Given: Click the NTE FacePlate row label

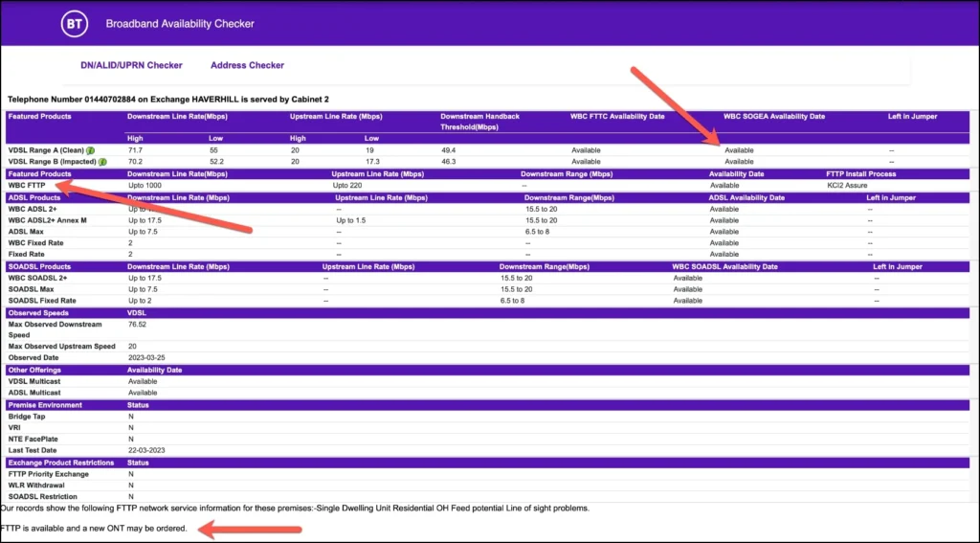Looking at the screenshot, I should (x=33, y=440).
